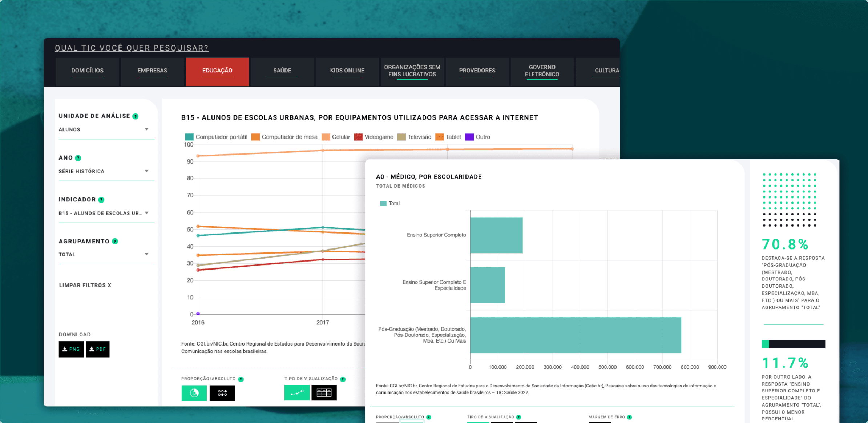Image resolution: width=868 pixels, height=423 pixels.
Task: Download the chart as PDF
Action: click(98, 349)
